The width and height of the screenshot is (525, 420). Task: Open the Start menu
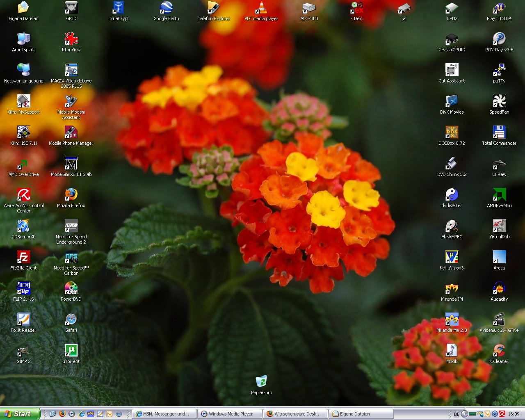[20, 414]
